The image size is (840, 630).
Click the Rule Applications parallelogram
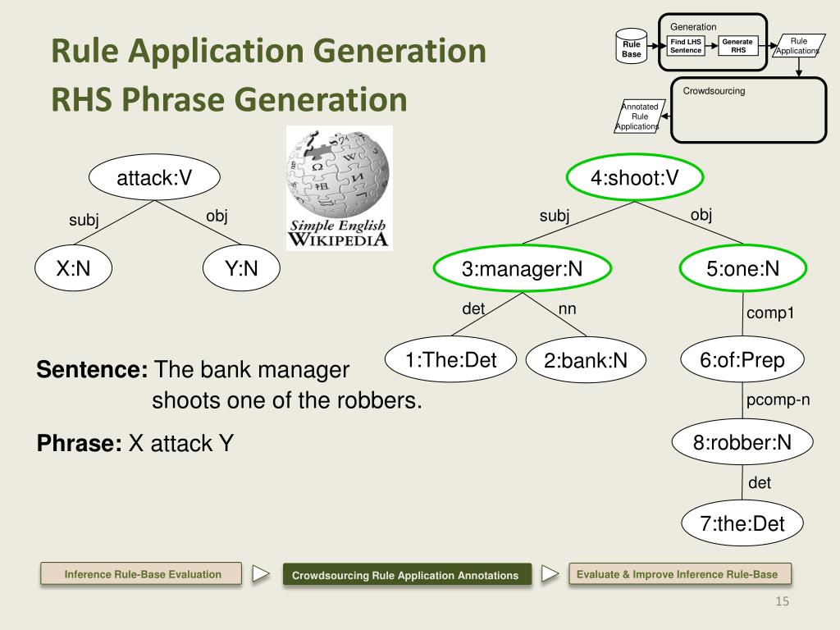(798, 46)
